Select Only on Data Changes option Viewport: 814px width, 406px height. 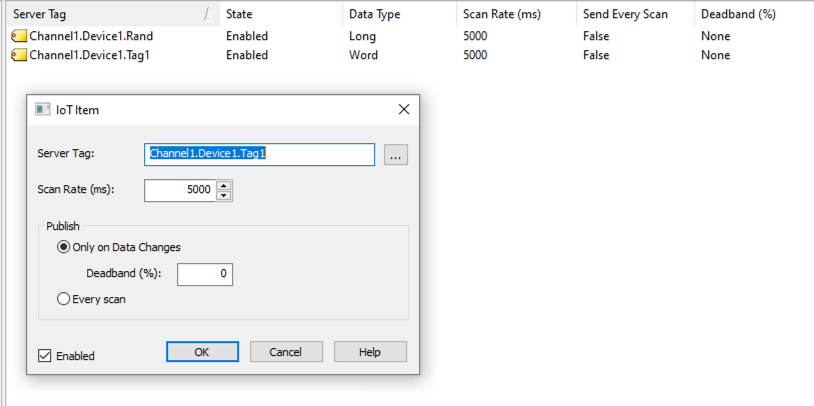(x=65, y=247)
